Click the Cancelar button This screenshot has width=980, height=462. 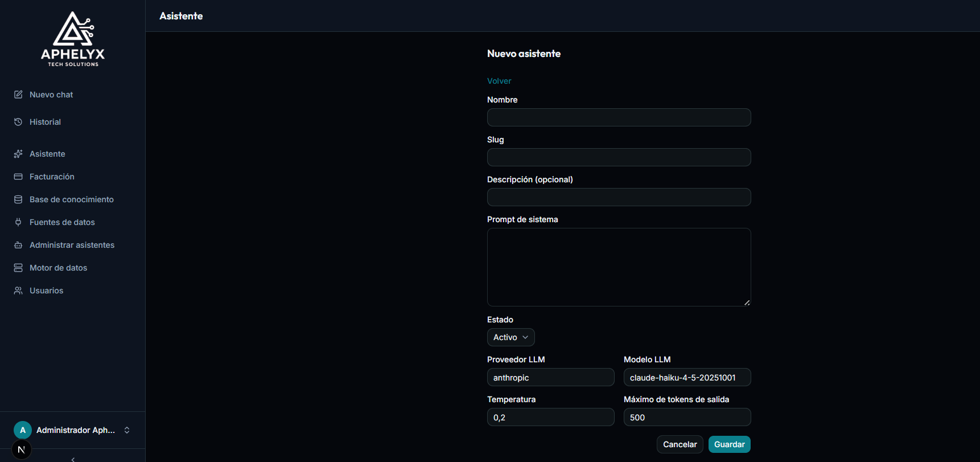pos(680,444)
